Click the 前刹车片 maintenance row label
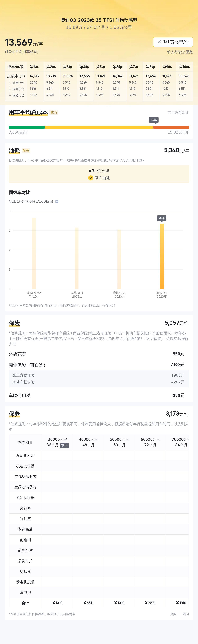 25,550
